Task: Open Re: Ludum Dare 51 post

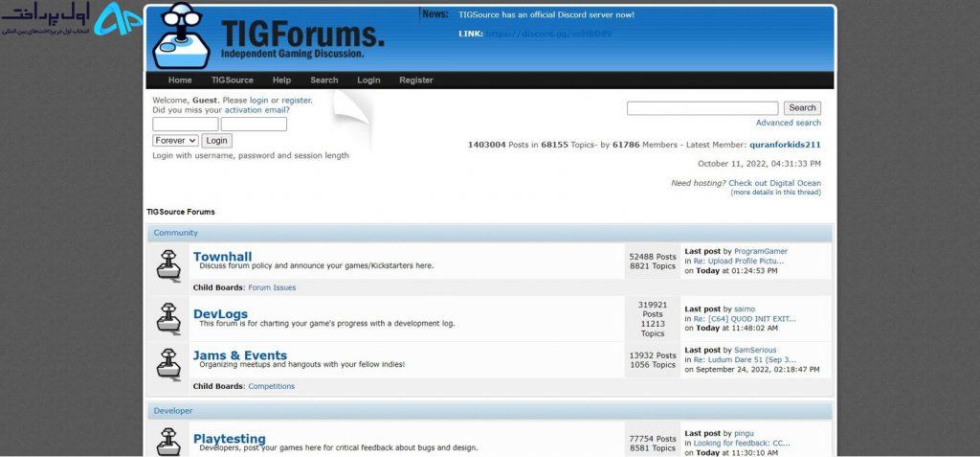Action: point(745,360)
